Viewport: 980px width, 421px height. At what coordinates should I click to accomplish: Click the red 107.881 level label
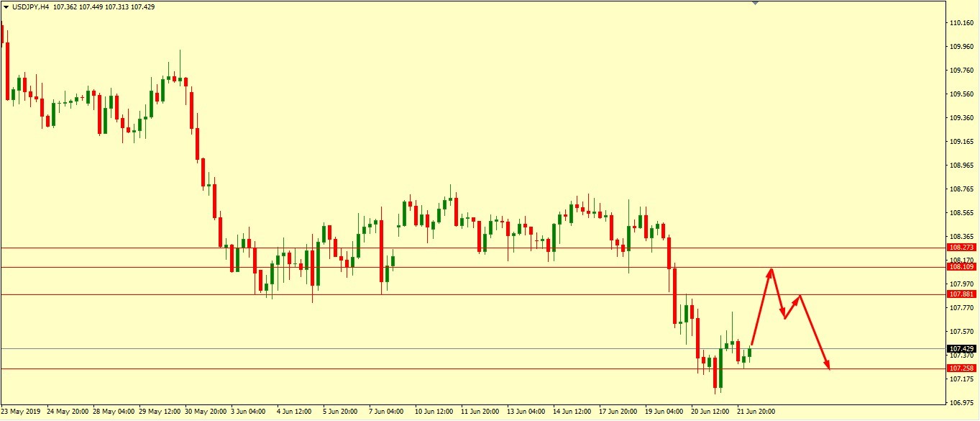click(961, 294)
